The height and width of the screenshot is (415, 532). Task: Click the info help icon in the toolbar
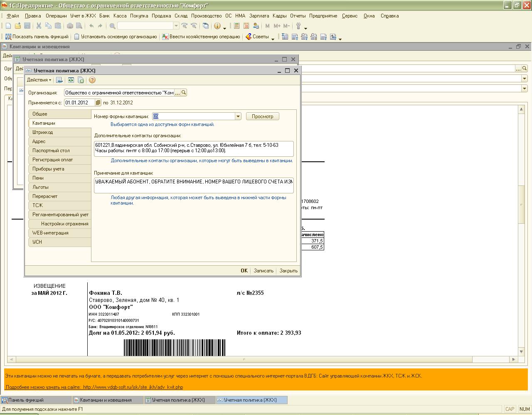click(x=217, y=26)
